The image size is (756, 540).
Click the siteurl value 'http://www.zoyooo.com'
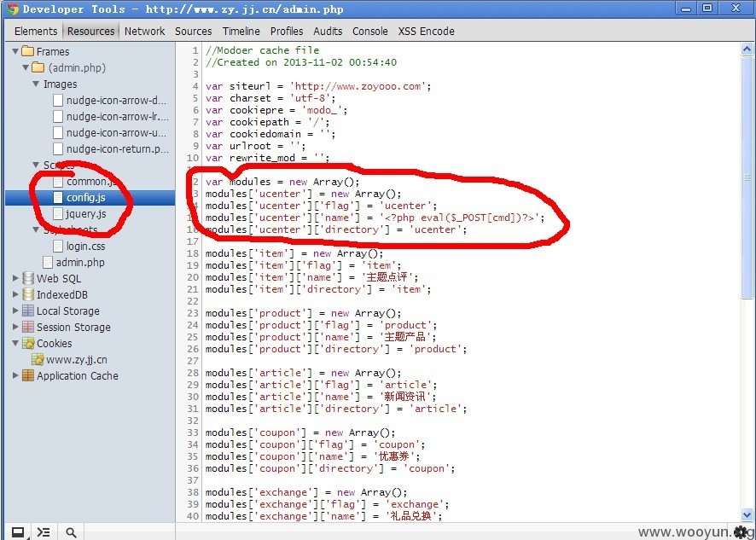(358, 86)
